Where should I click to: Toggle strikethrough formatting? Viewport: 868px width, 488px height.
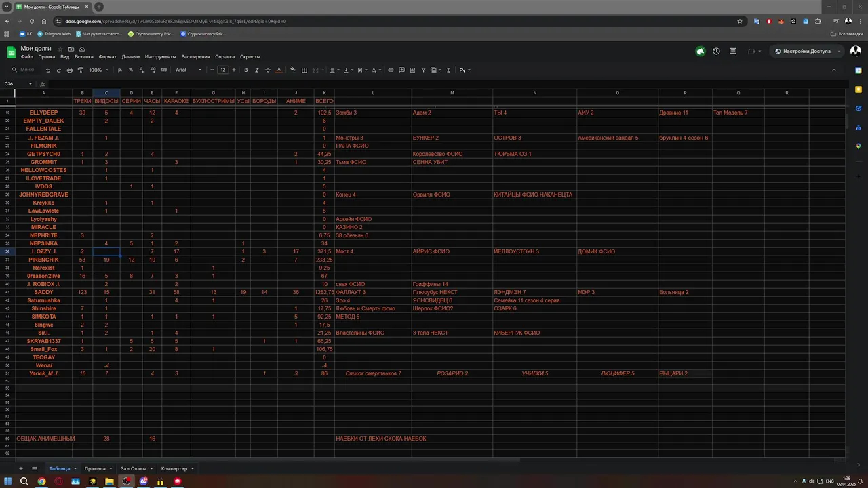(267, 70)
